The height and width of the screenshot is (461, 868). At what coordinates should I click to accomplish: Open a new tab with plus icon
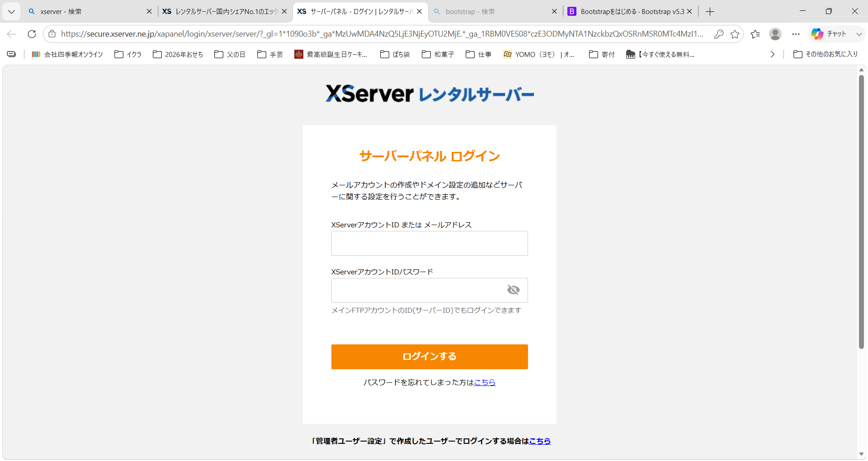[710, 12]
